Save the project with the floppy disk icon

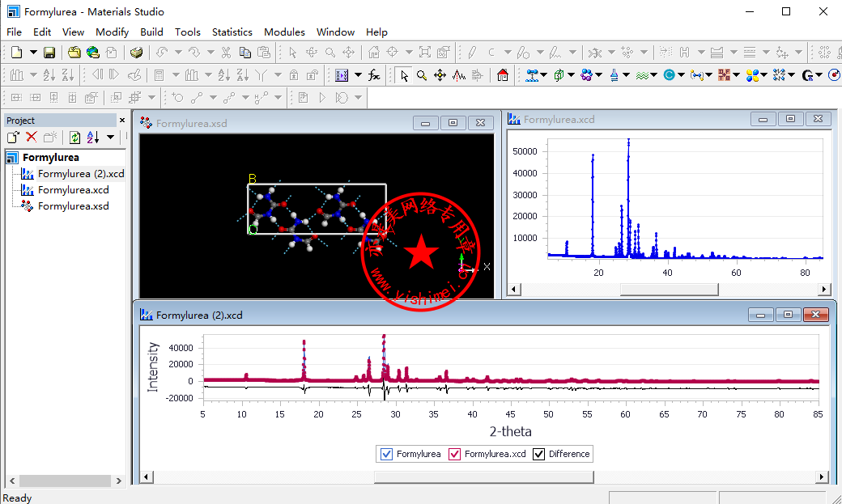(x=49, y=52)
